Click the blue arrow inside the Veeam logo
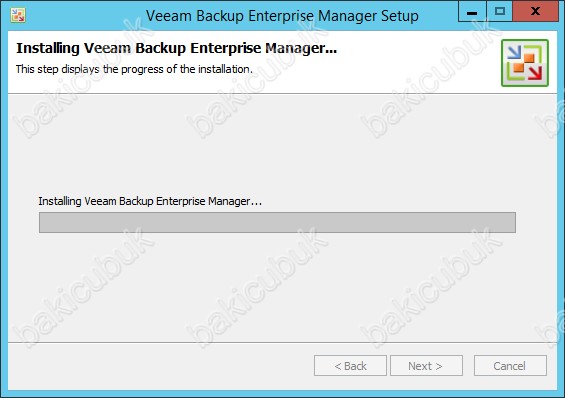The width and height of the screenshot is (565, 398). (x=514, y=53)
